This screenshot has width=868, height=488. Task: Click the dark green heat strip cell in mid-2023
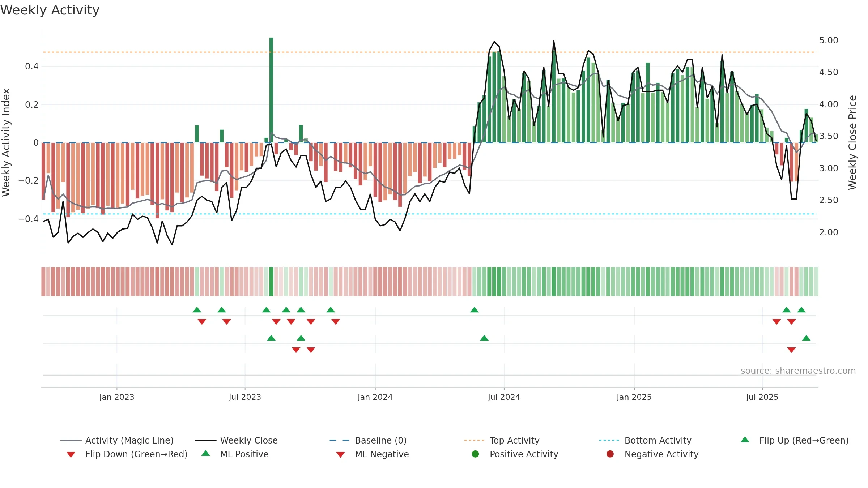pos(271,282)
